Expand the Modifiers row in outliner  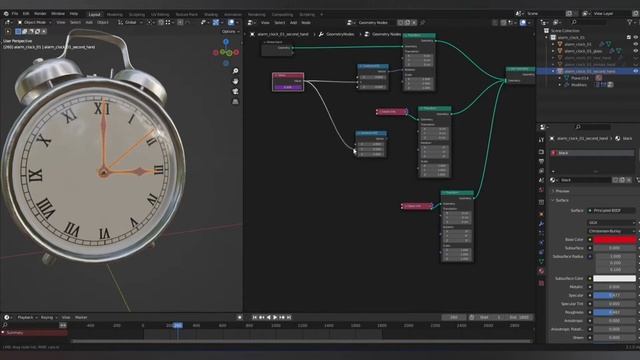(560, 85)
